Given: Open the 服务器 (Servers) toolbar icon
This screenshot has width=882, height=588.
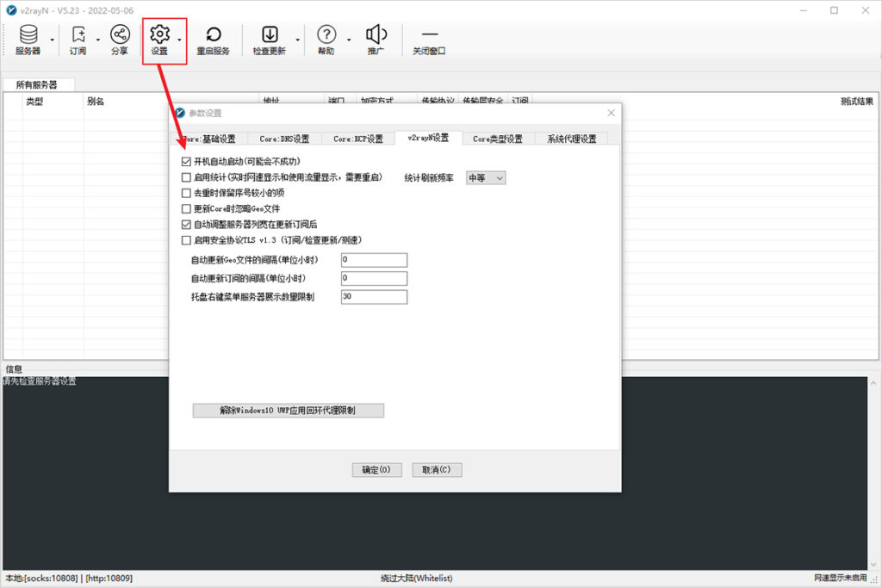Looking at the screenshot, I should (x=28, y=39).
